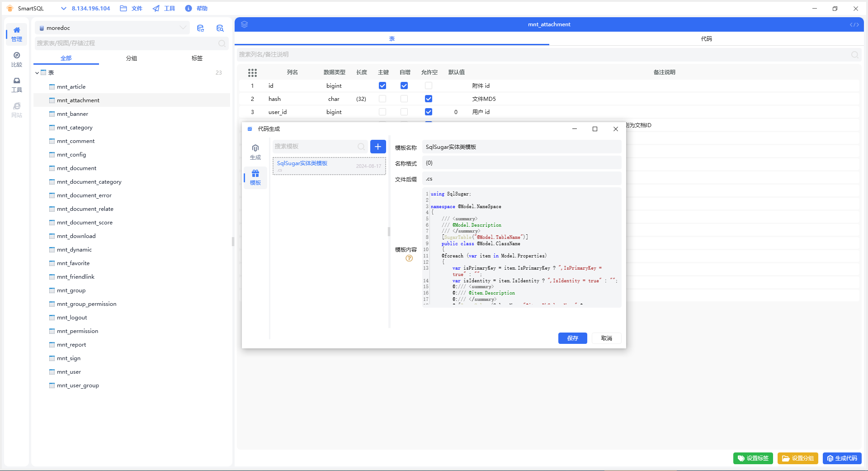Click the 保存 button
Screen dimensions: 868x471
coord(573,338)
